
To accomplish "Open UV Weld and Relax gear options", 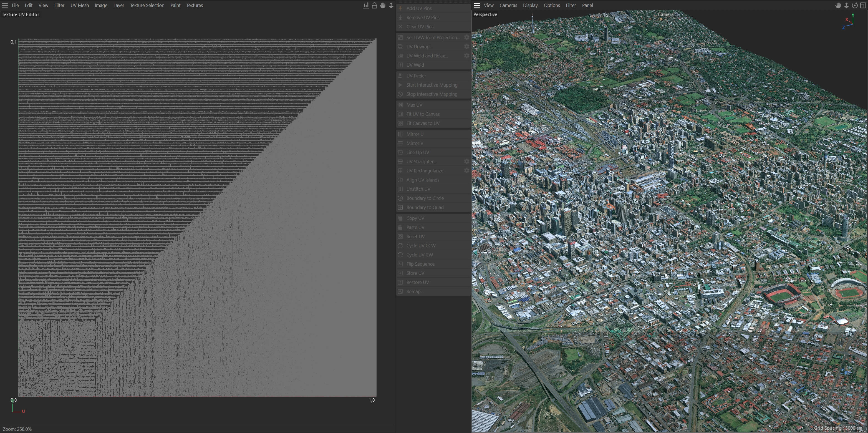I will click(467, 56).
